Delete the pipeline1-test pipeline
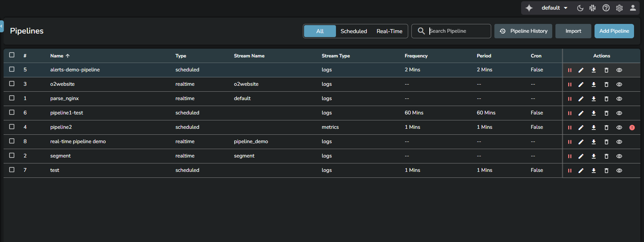 click(606, 113)
